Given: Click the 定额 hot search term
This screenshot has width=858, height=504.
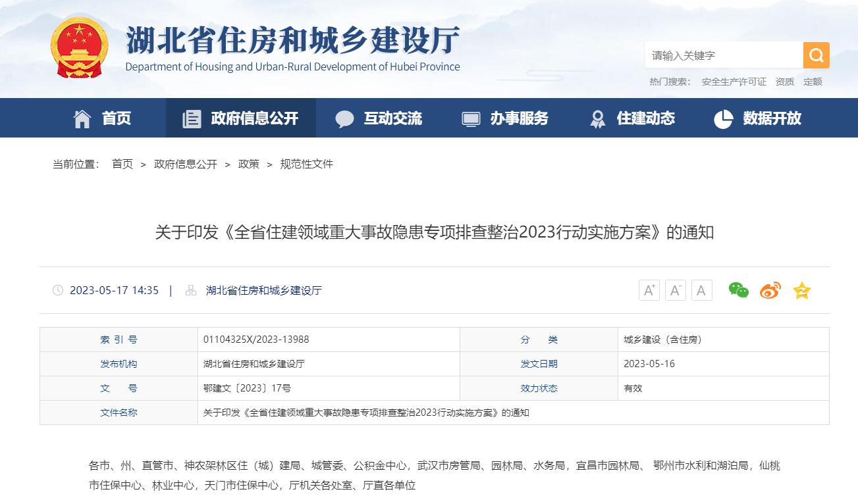Looking at the screenshot, I should coord(813,82).
